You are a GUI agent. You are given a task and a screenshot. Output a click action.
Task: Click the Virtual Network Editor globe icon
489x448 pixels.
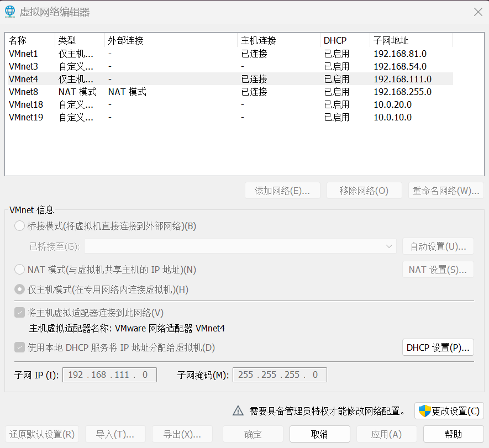pyautogui.click(x=10, y=12)
